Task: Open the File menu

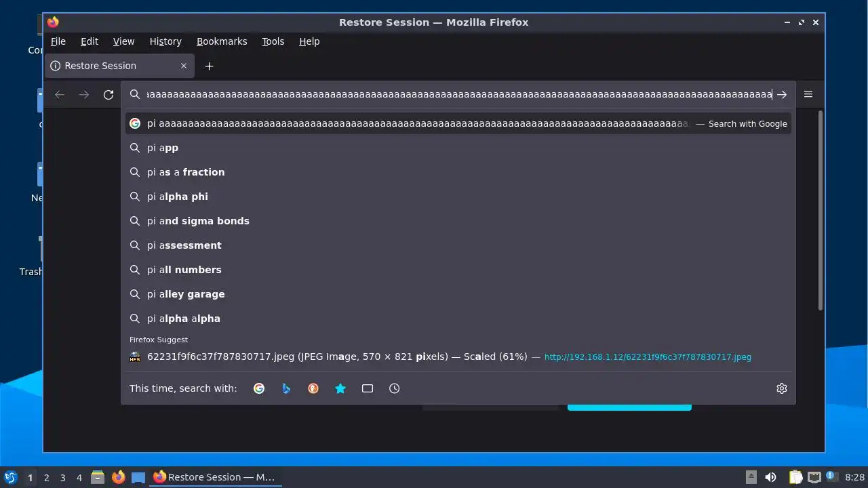Action: click(58, 41)
